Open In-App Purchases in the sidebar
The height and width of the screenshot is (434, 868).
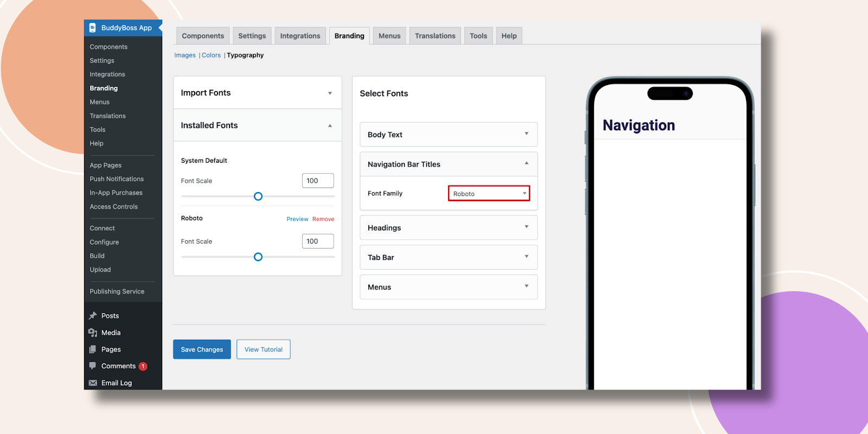(x=116, y=193)
